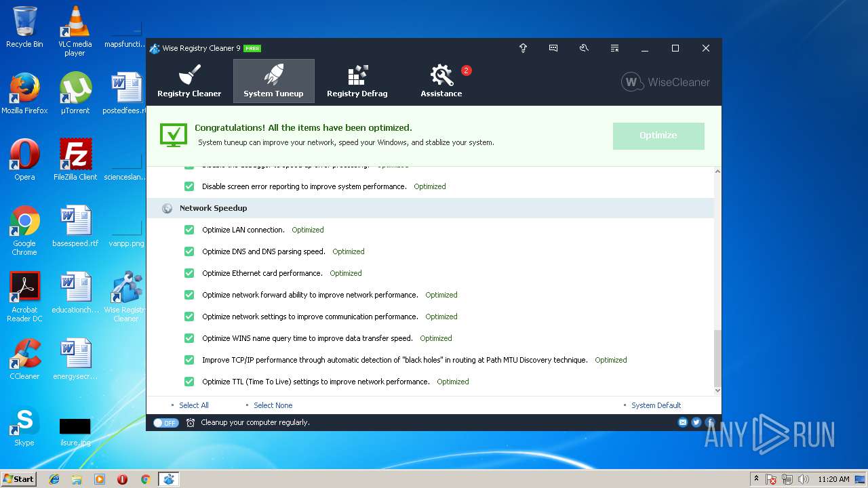The image size is (868, 488).
Task: Open the Registry Cleaner tab
Action: pyautogui.click(x=189, y=81)
